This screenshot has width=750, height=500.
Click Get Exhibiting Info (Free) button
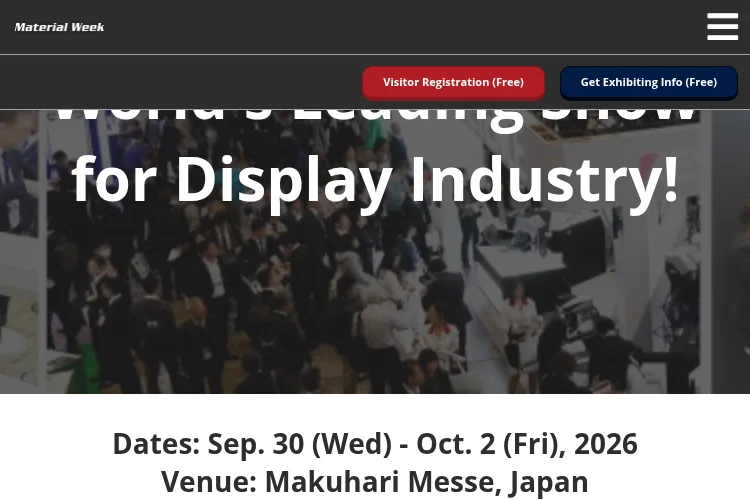point(649,83)
